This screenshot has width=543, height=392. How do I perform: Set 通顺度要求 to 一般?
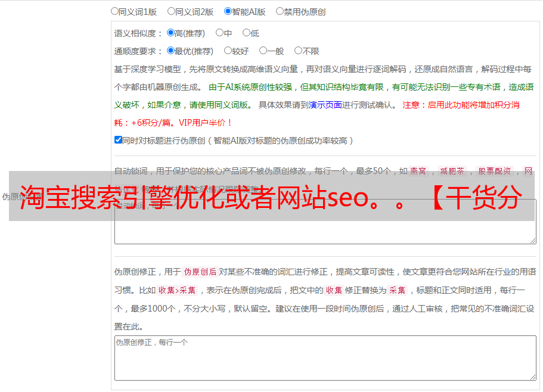pos(263,51)
